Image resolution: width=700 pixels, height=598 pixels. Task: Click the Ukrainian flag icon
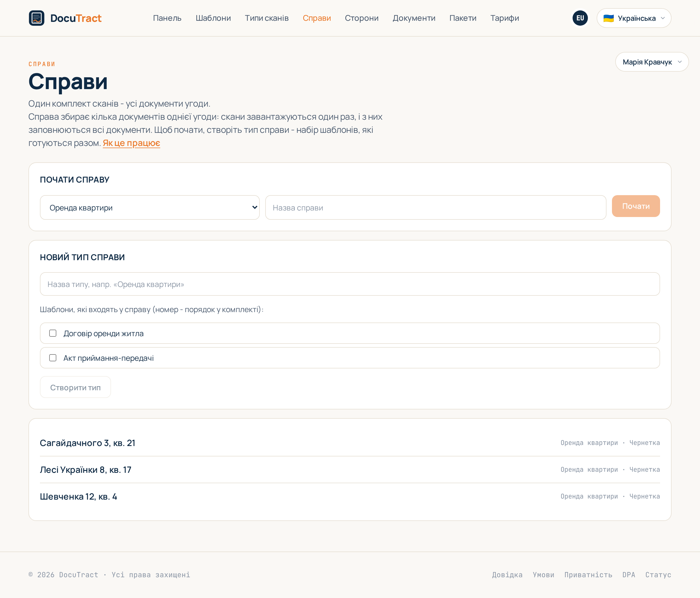click(608, 18)
